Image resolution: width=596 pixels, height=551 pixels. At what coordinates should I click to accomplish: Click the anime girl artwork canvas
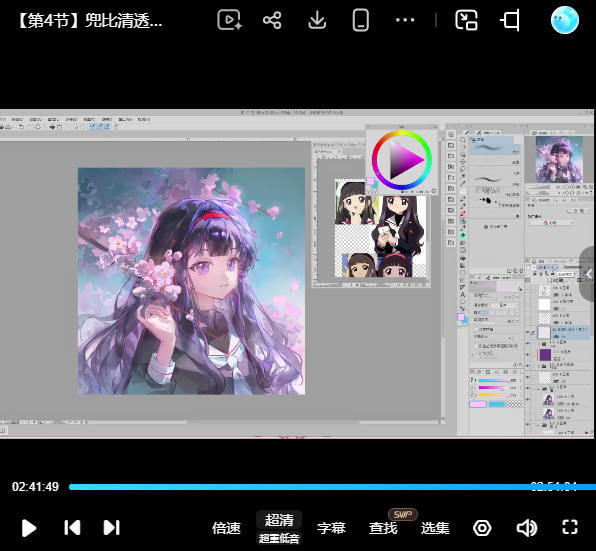[x=191, y=281]
